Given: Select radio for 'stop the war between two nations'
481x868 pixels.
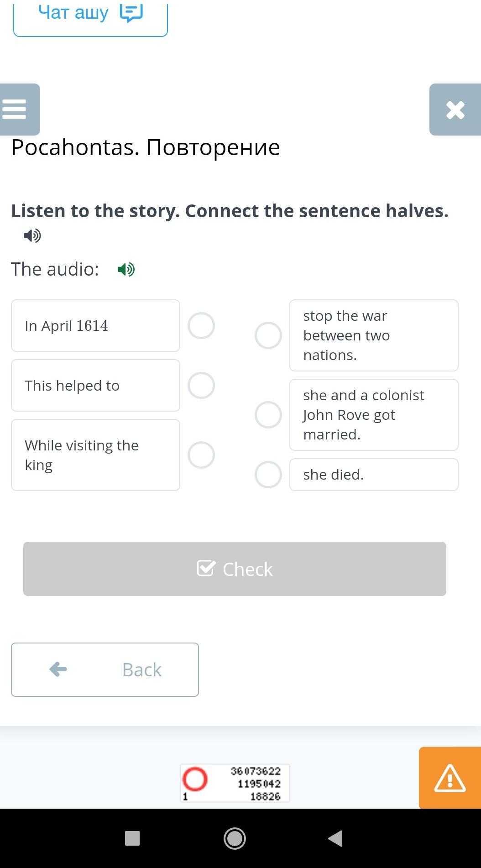Looking at the screenshot, I should coord(268,335).
